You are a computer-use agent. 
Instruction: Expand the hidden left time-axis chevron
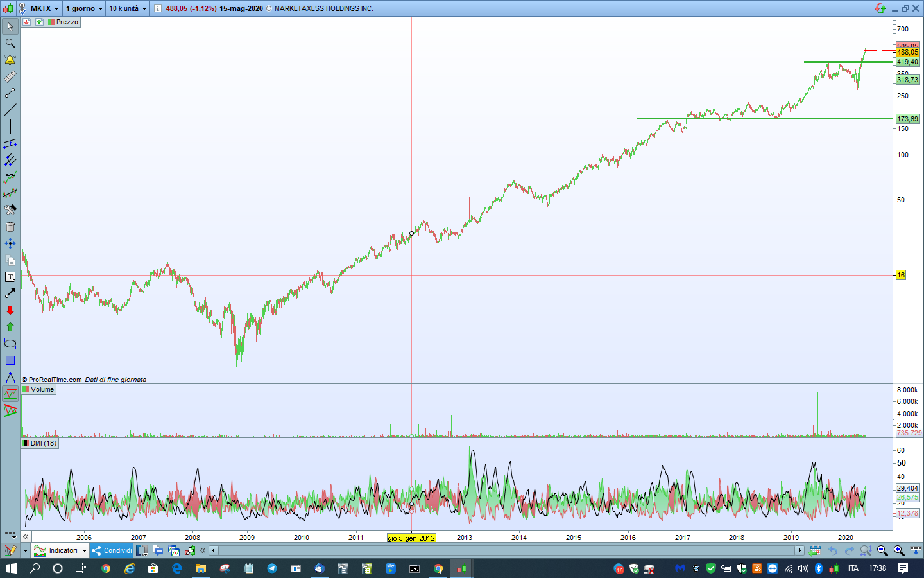click(26, 536)
